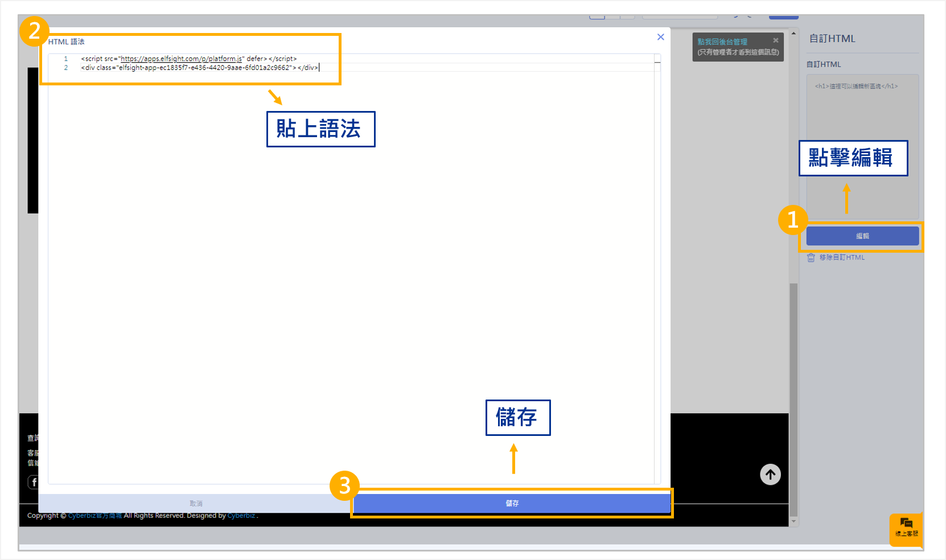Screen dimensions: 946x560
Task: Select 移除自訂HTML in the right panel
Action: pos(841,257)
